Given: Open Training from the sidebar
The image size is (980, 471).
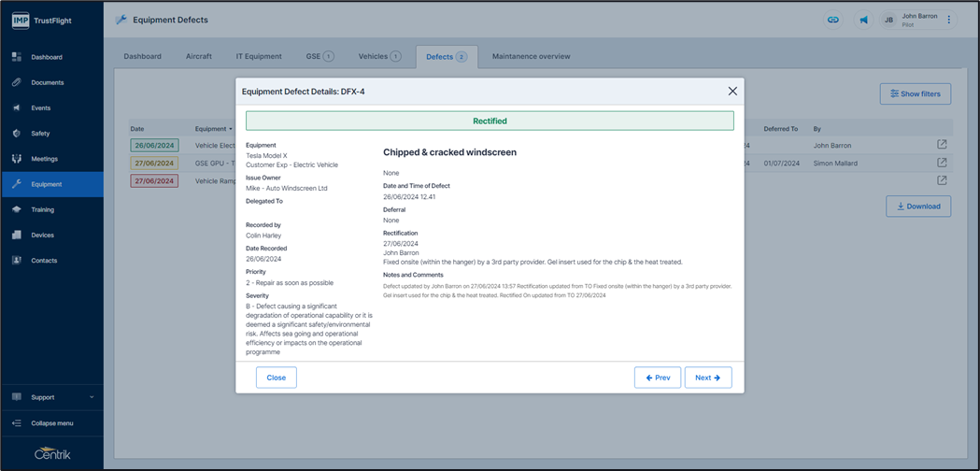Looking at the screenshot, I should (42, 209).
